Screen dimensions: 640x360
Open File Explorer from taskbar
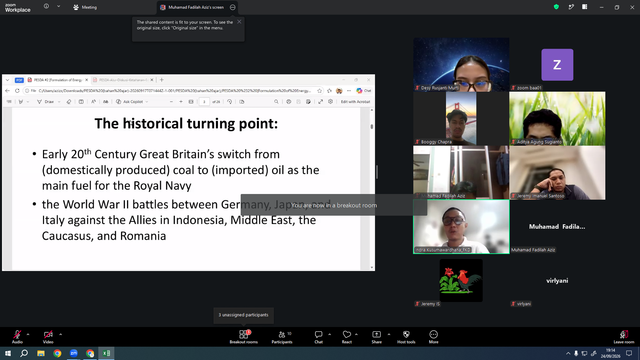pyautogui.click(x=41, y=353)
